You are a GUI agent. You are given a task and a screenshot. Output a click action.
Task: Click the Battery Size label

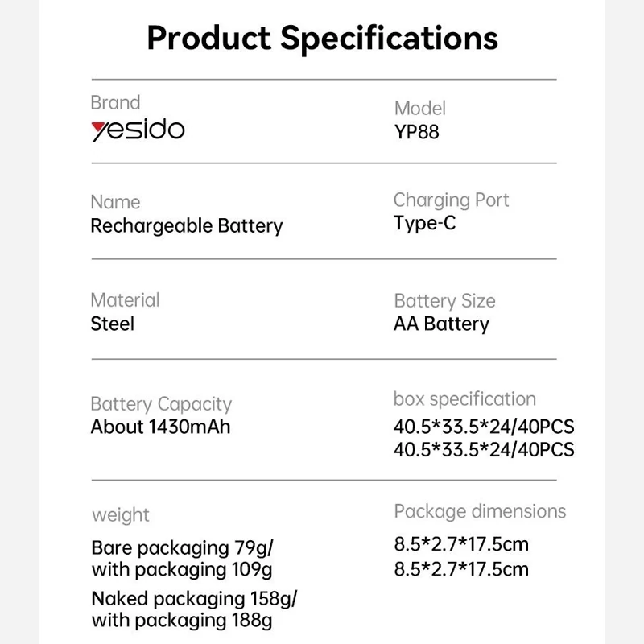[x=444, y=301]
